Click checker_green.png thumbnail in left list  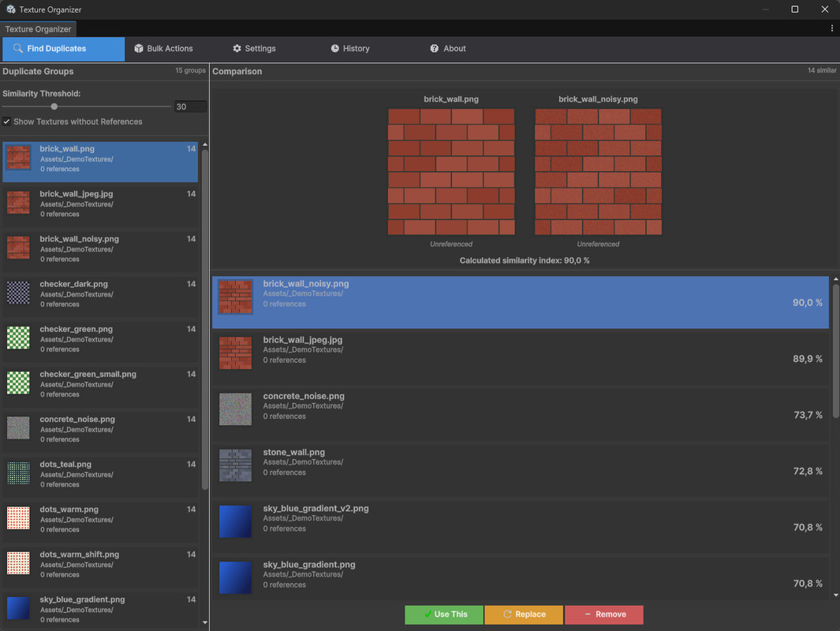pyautogui.click(x=18, y=338)
